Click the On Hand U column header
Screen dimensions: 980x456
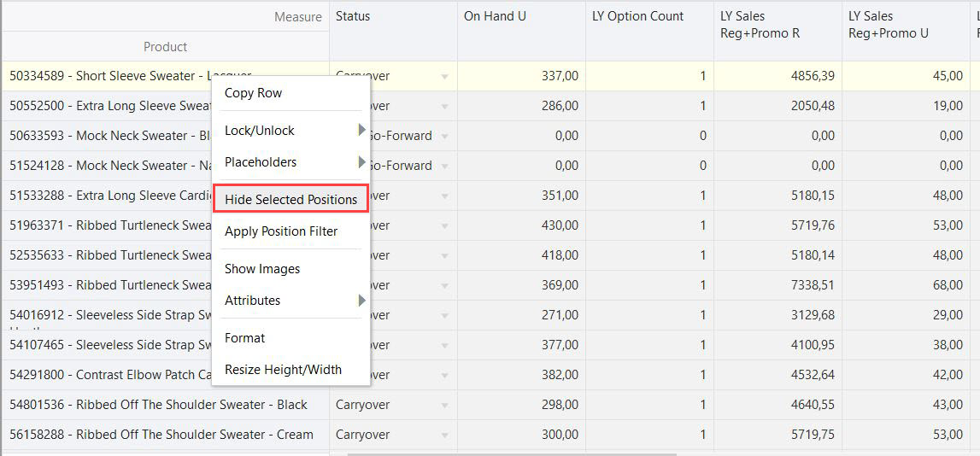(522, 32)
